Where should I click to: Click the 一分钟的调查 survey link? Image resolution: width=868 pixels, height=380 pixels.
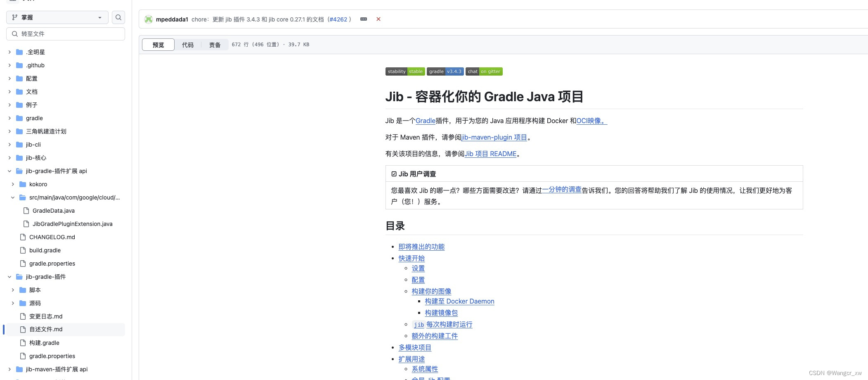tap(561, 190)
